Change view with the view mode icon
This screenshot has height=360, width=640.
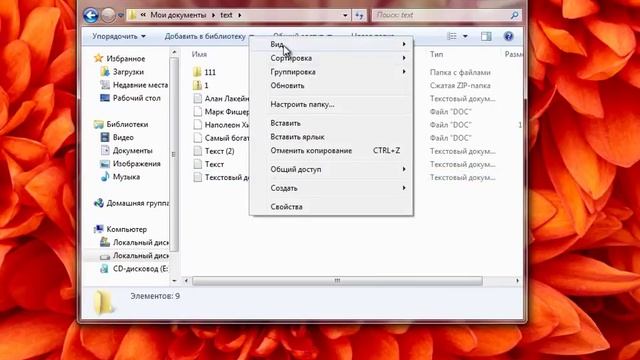[x=452, y=36]
